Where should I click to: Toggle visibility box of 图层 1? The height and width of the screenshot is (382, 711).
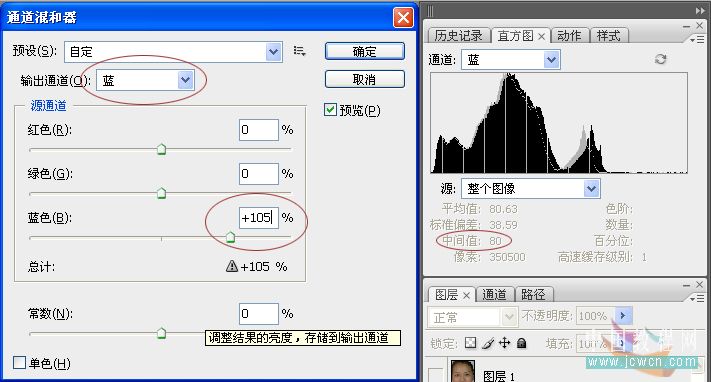[x=435, y=375]
